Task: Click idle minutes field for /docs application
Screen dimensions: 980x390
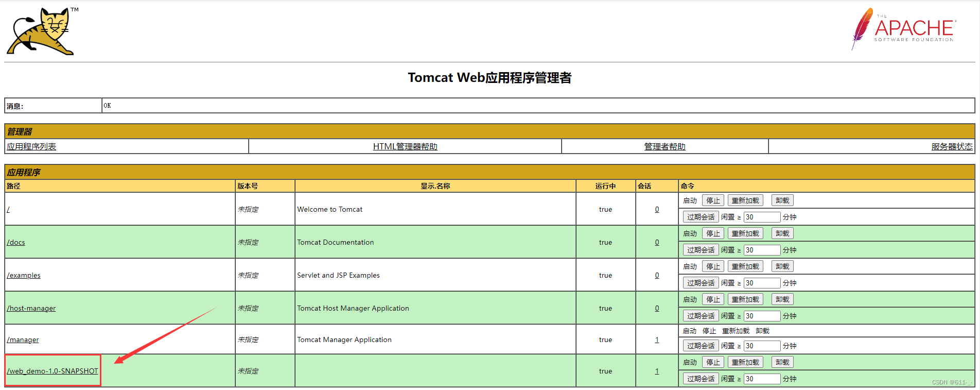Action: coord(762,250)
